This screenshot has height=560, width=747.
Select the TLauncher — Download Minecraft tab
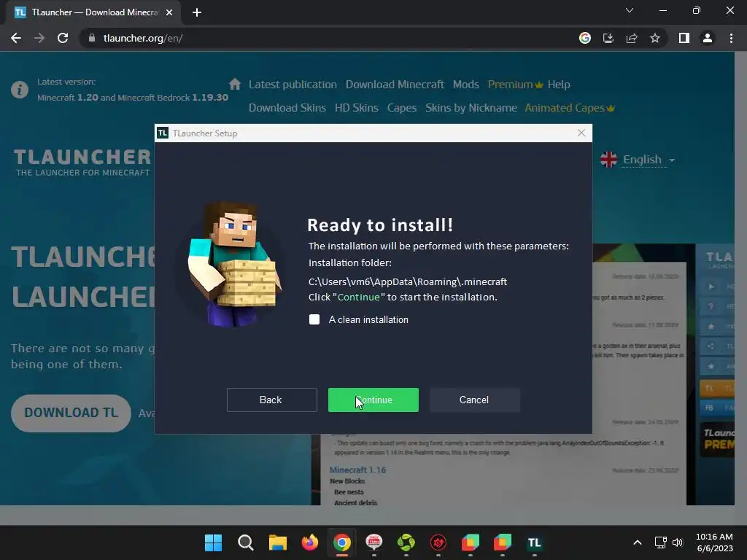[x=93, y=12]
